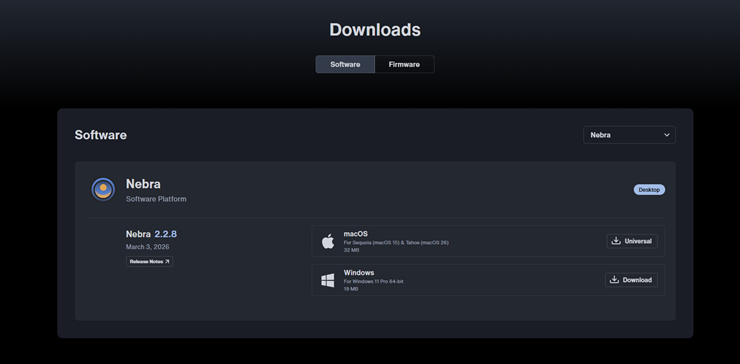Viewport: 740px width, 364px height.
Task: Download the macOS Universal build
Action: [632, 241]
